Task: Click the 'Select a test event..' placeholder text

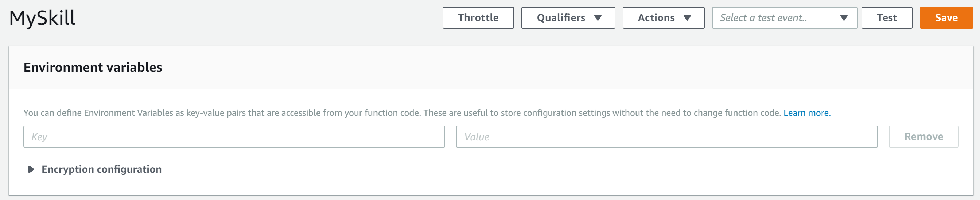Action: (763, 18)
